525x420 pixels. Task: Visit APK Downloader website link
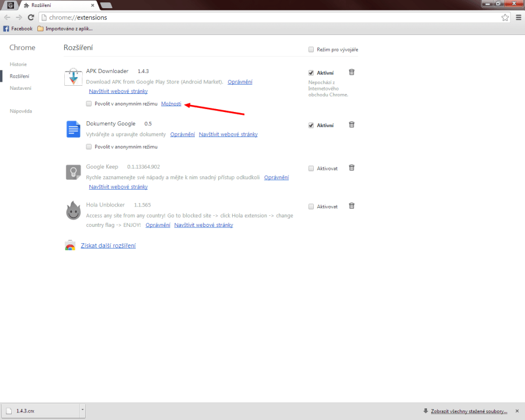[118, 91]
